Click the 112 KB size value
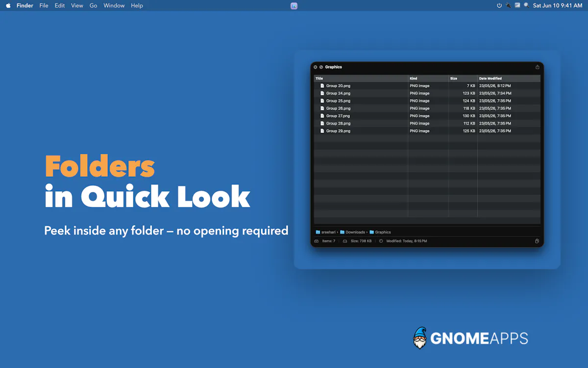This screenshot has height=368, width=588. (469, 123)
